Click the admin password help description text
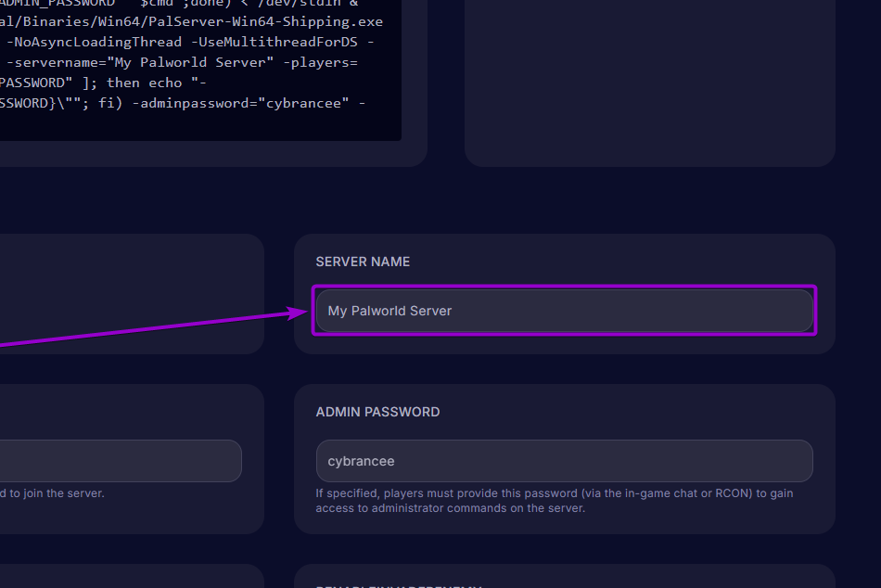The image size is (881, 588). click(555, 500)
